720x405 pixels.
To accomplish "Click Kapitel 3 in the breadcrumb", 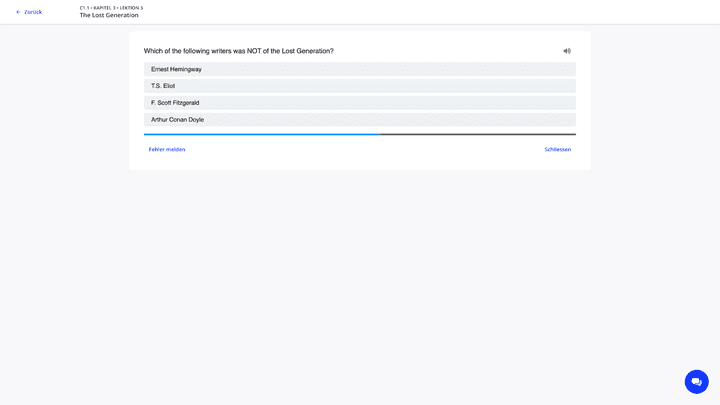I will (104, 7).
